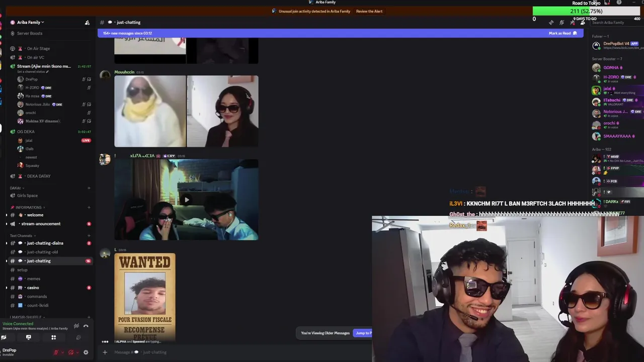Open the WANTED poster image
Image resolution: width=644 pixels, height=362 pixels.
click(145, 297)
